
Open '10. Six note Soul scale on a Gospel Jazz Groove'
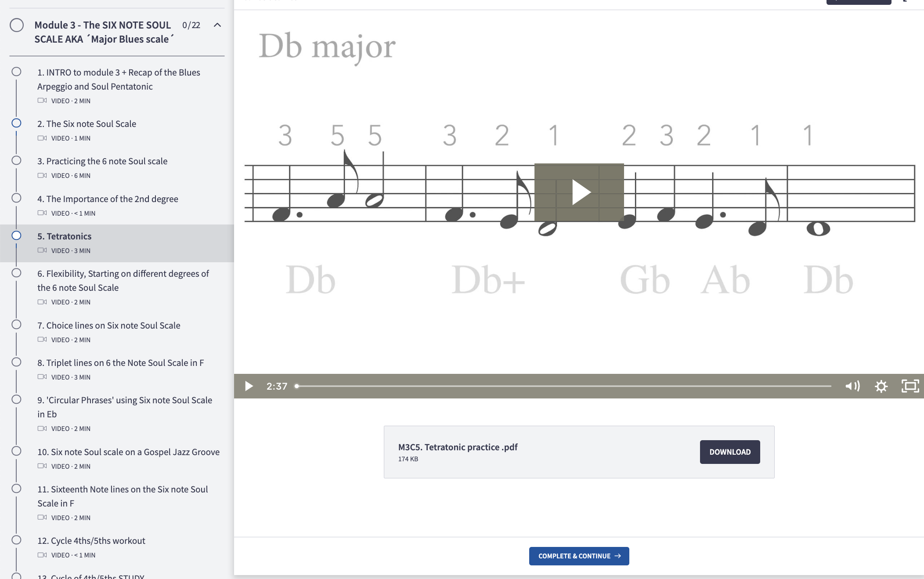click(x=128, y=452)
